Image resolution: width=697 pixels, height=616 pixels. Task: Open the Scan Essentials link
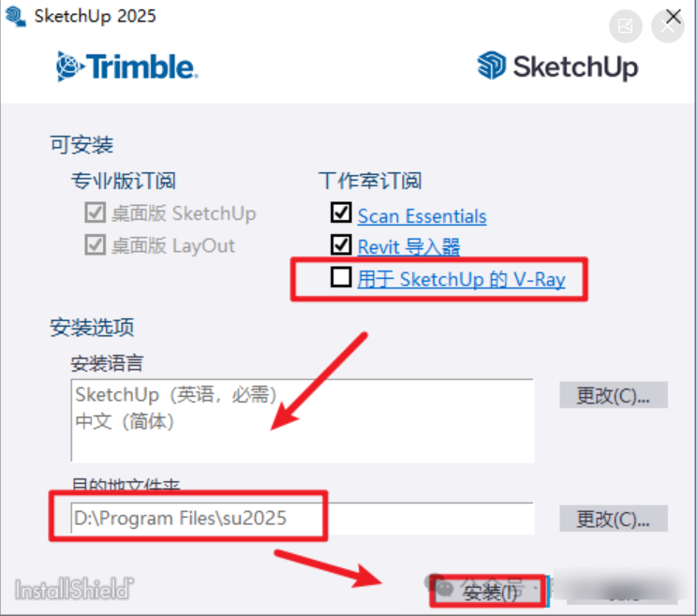(422, 216)
